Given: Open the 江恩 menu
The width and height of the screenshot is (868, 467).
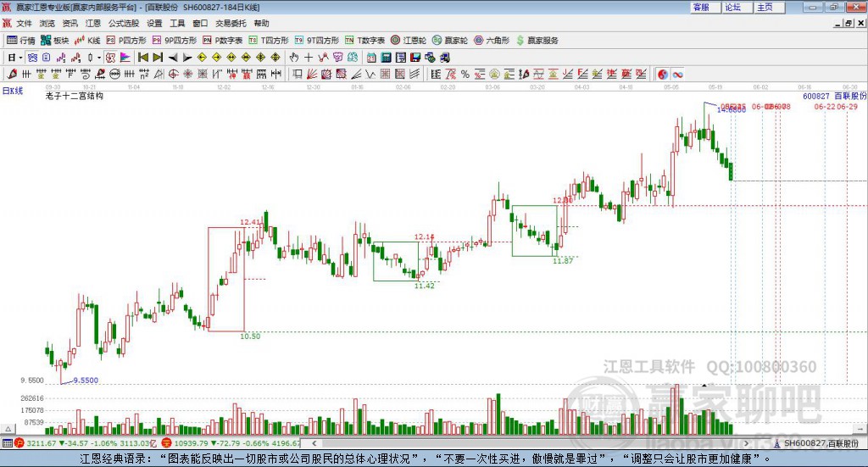Looking at the screenshot, I should click(x=93, y=23).
